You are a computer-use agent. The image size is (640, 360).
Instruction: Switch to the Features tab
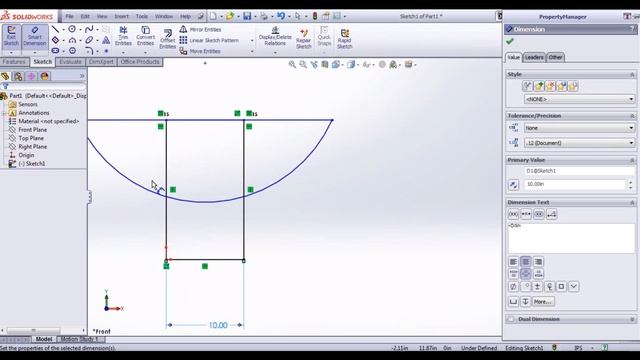coord(14,62)
